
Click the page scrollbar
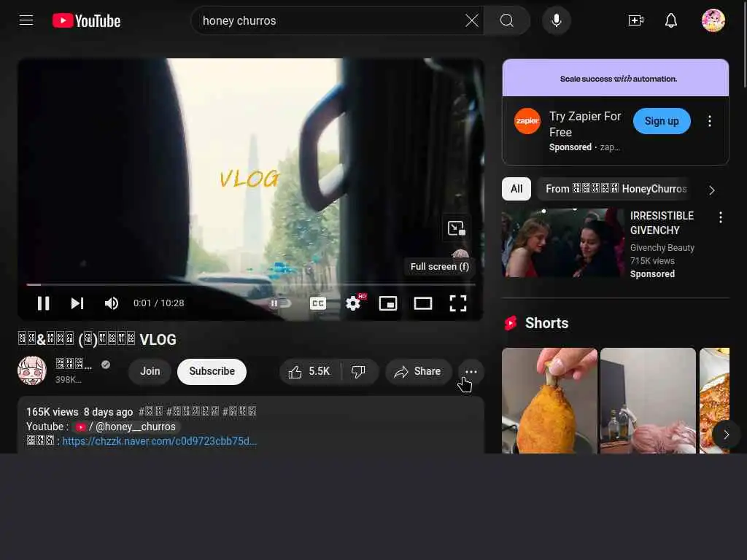(x=745, y=44)
